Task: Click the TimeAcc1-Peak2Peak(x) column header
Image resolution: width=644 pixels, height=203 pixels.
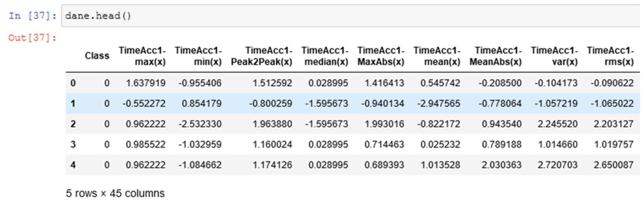Action: (x=262, y=56)
